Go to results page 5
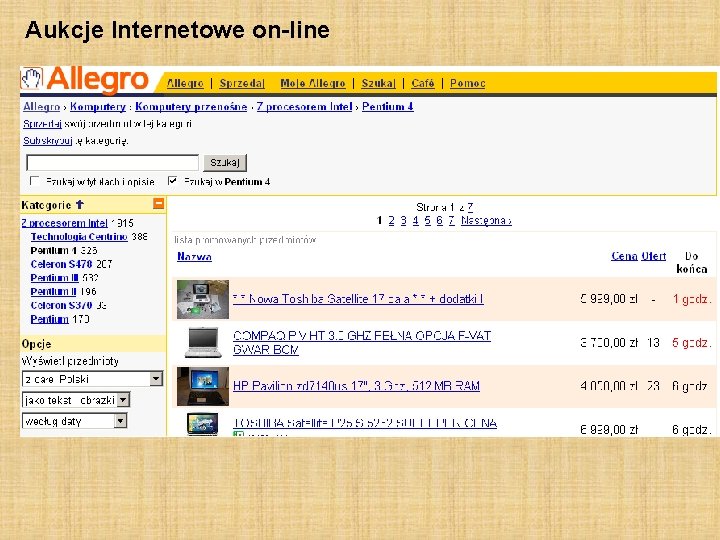The width and height of the screenshot is (720, 540). [428, 220]
